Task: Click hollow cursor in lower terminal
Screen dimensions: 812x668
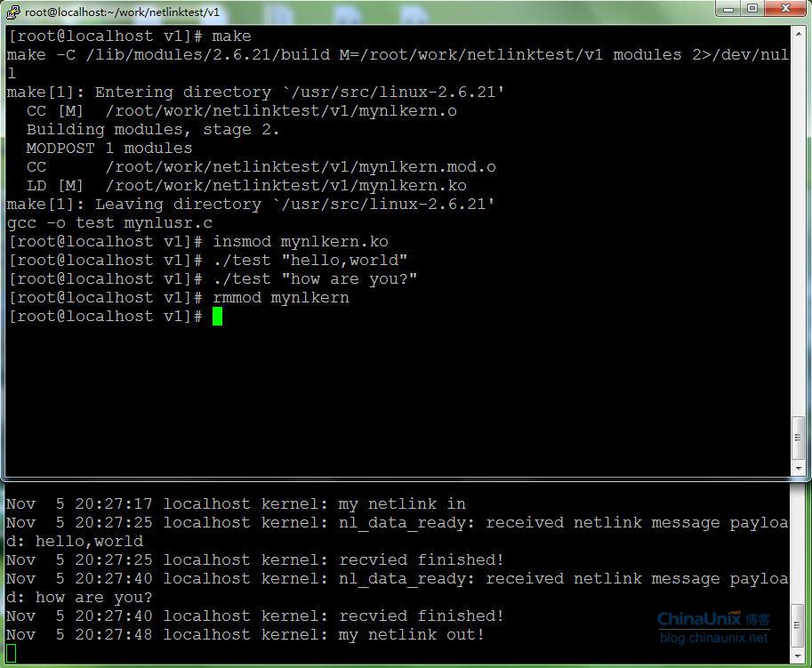Action: tap(12, 654)
